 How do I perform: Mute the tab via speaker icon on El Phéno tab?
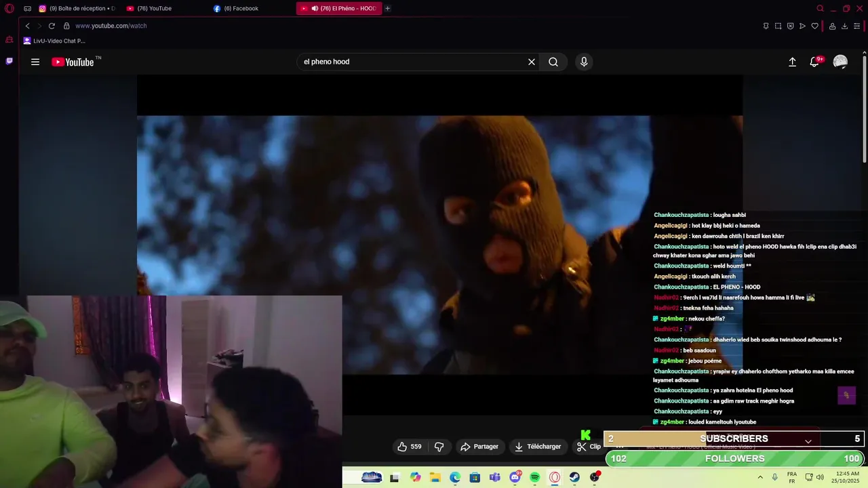coord(315,9)
